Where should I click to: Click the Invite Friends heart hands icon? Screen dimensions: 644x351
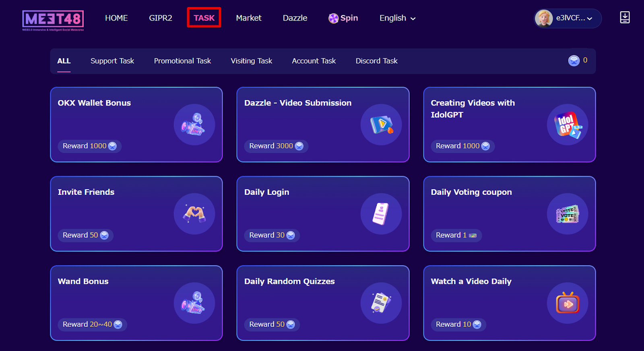coord(194,214)
